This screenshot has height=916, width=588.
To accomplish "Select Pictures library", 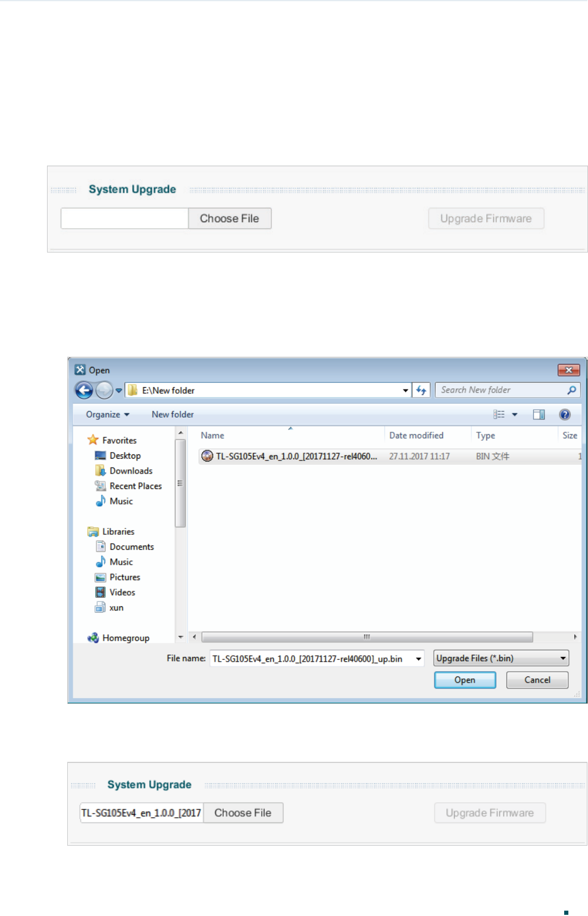I will click(x=125, y=577).
